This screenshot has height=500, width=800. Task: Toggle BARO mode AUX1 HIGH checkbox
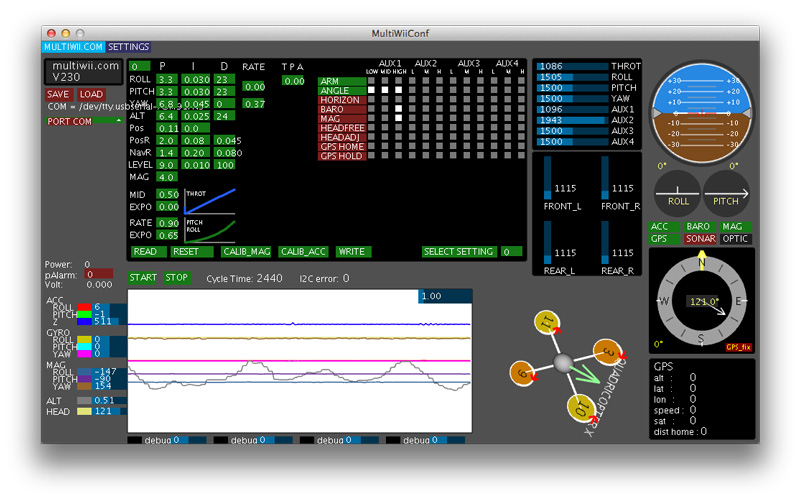click(x=397, y=110)
